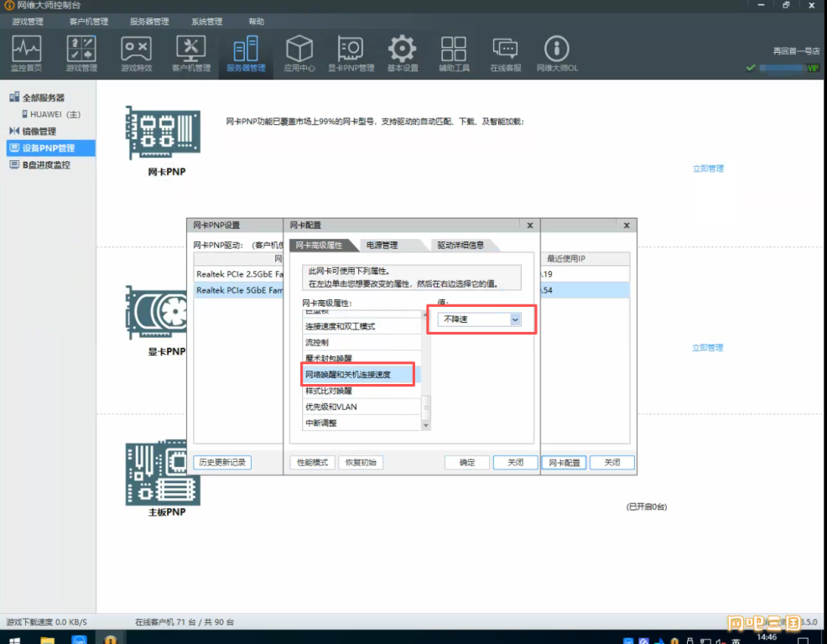Screen dimensions: 827x644
Task: Select the Realtek PCIe 5GbE driver row
Action: click(x=239, y=291)
